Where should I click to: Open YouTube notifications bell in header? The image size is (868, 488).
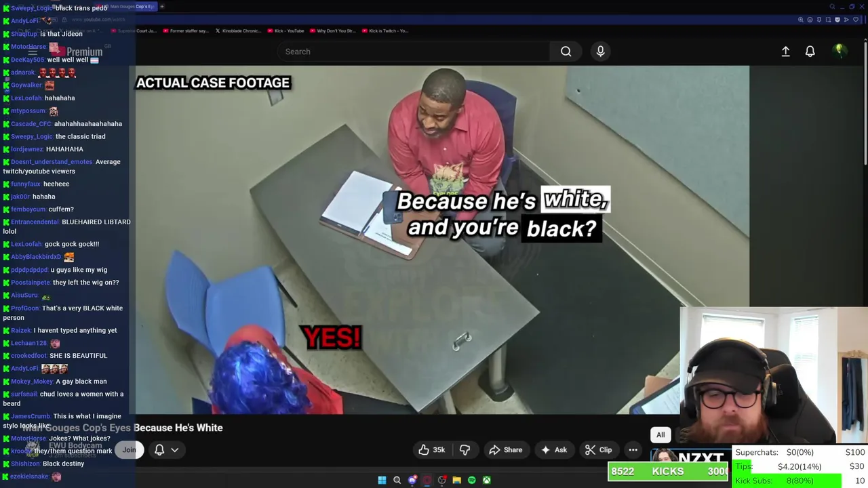pos(810,52)
